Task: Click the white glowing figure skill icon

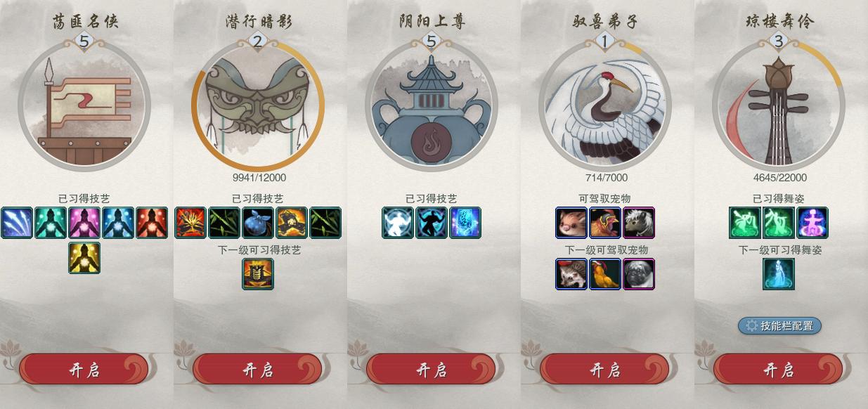Action: pos(398,223)
